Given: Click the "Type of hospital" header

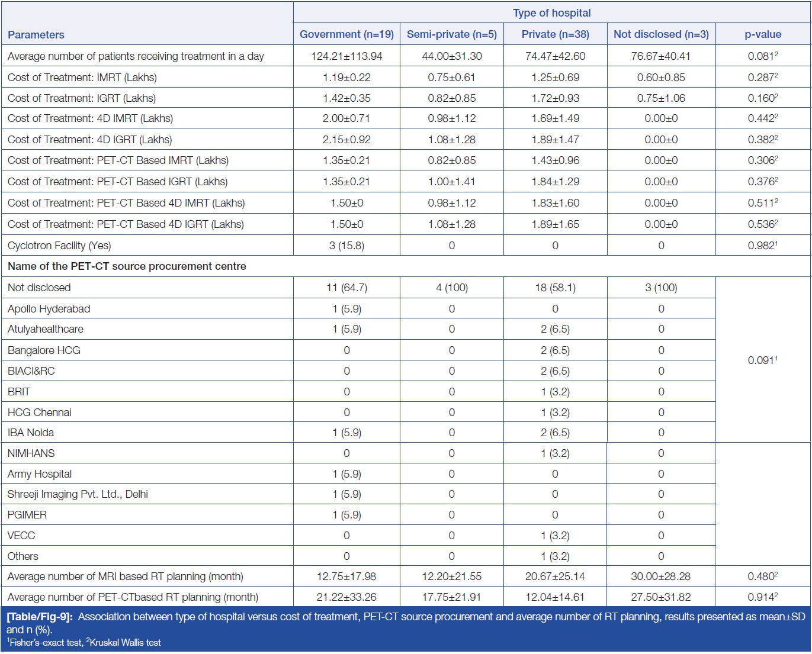Looking at the screenshot, I should pyautogui.click(x=551, y=13).
